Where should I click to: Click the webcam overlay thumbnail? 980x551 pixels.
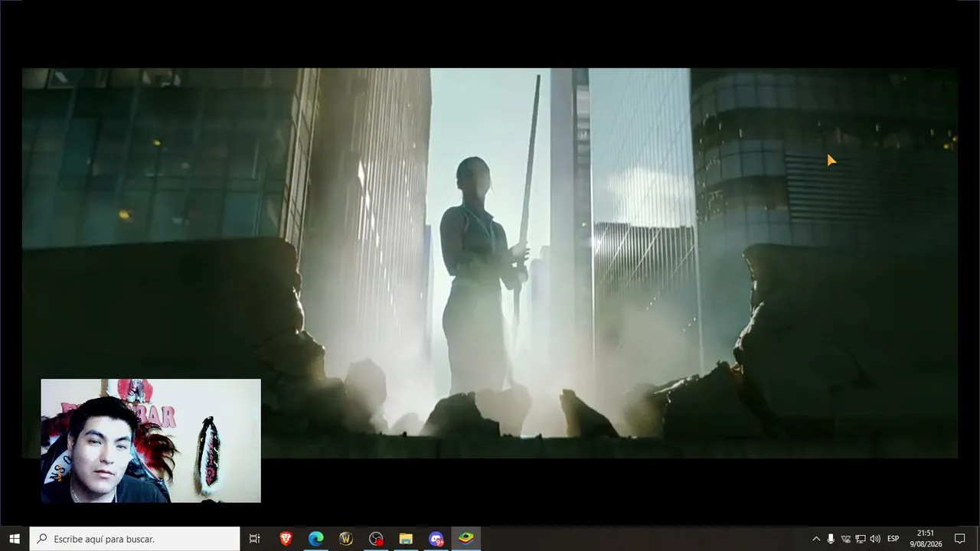click(151, 441)
